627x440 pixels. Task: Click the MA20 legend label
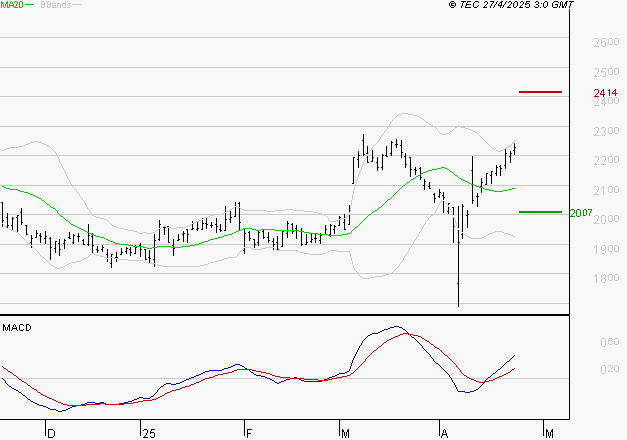click(x=12, y=5)
